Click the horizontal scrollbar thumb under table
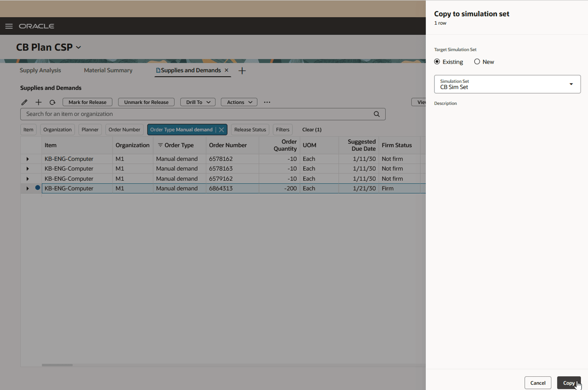The height and width of the screenshot is (390, 588). (x=57, y=365)
